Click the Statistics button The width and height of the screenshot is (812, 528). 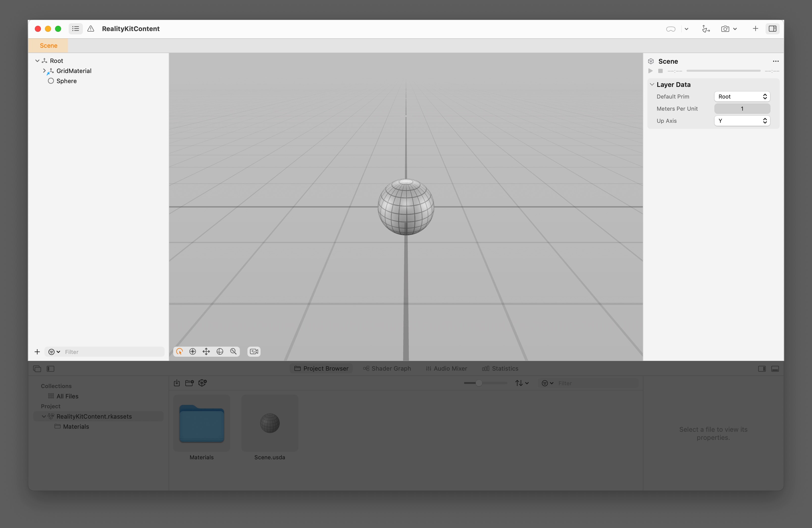[500, 368]
